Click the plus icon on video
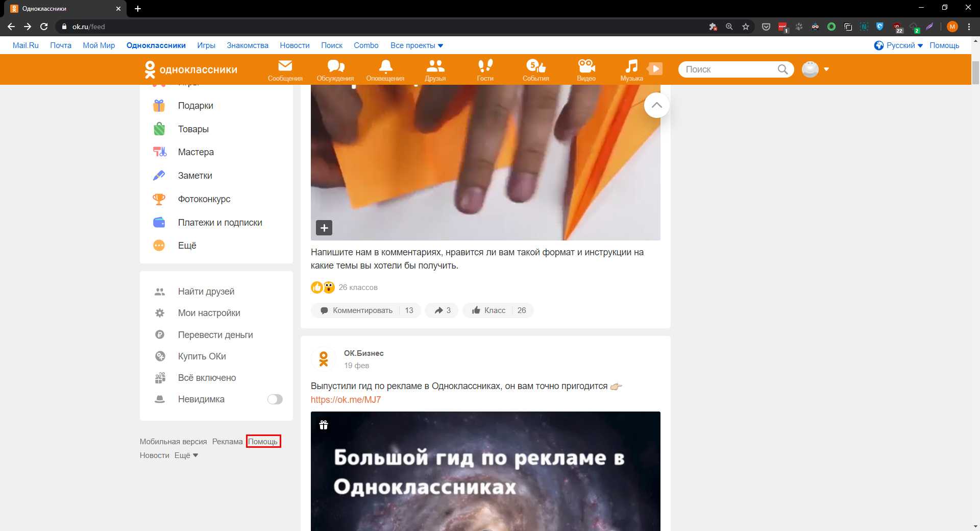Viewport: 980px width, 531px height. [x=324, y=228]
